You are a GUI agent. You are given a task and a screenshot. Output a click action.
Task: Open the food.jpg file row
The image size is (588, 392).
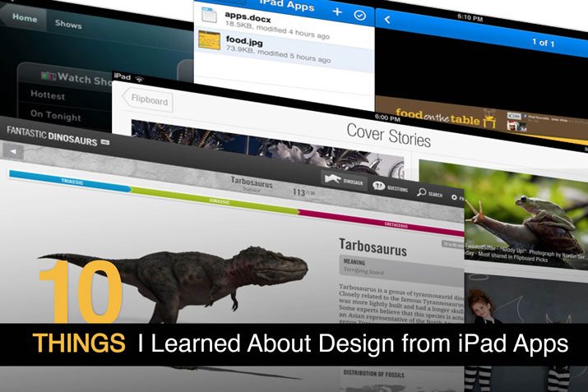(x=285, y=48)
